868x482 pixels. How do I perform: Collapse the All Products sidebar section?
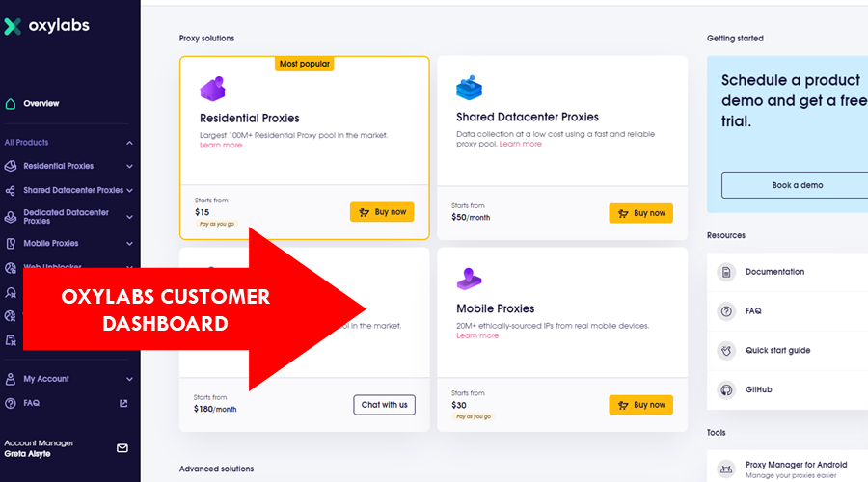(x=129, y=143)
